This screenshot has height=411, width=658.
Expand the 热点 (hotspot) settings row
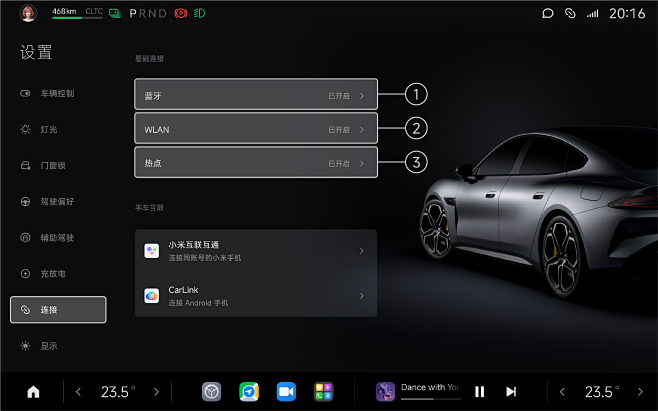click(256, 162)
